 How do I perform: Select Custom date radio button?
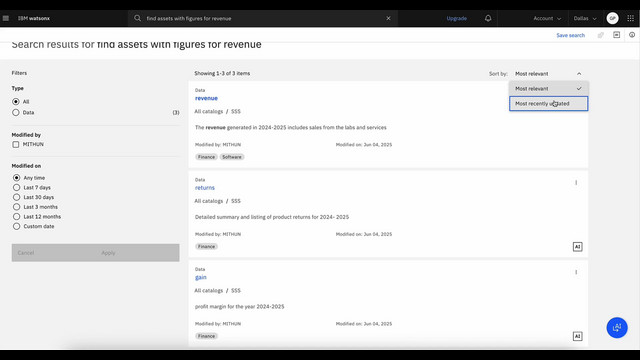pos(16,226)
